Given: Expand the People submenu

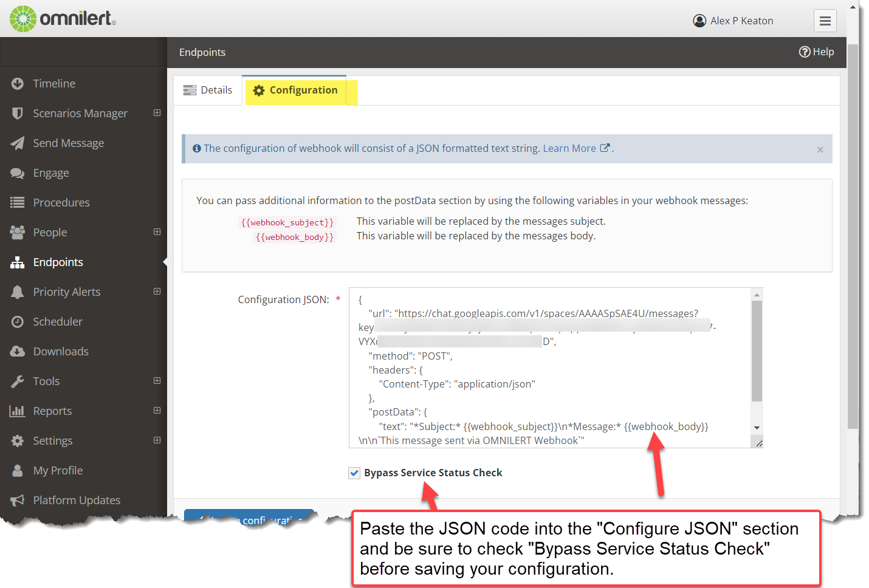Looking at the screenshot, I should (157, 232).
